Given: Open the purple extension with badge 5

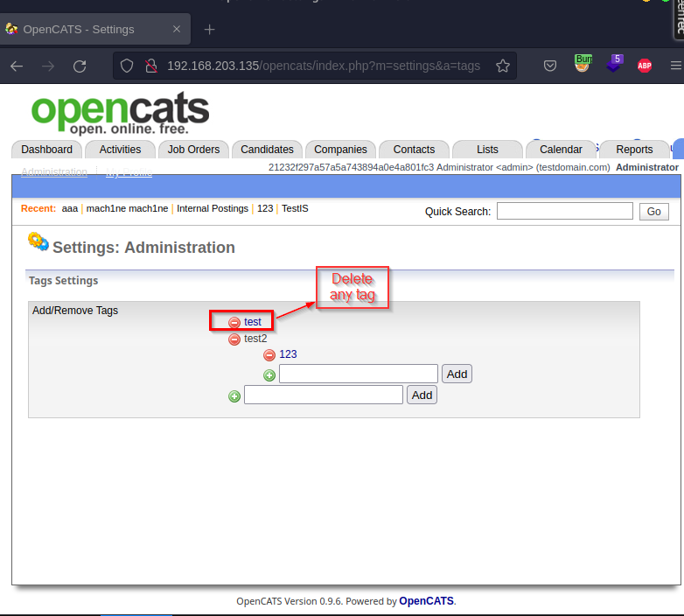Looking at the screenshot, I should click(x=615, y=64).
